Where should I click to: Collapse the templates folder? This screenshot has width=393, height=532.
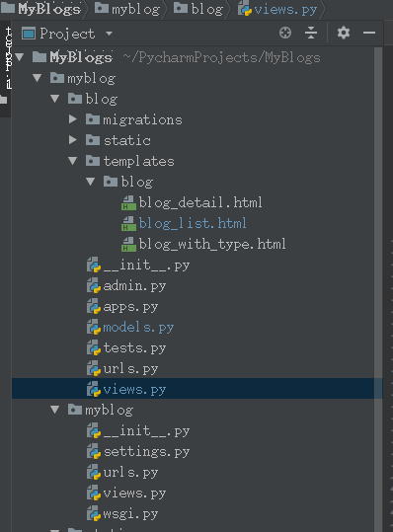point(72,161)
